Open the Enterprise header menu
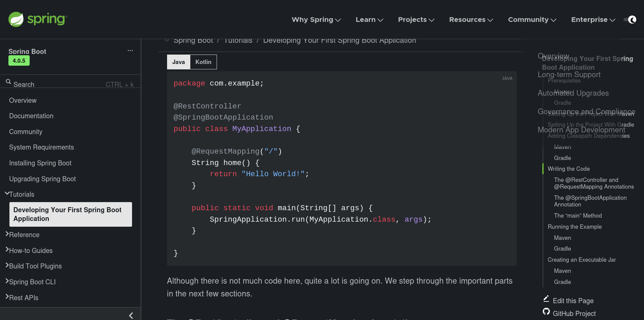Screen dimensions: 644x320 593,20
